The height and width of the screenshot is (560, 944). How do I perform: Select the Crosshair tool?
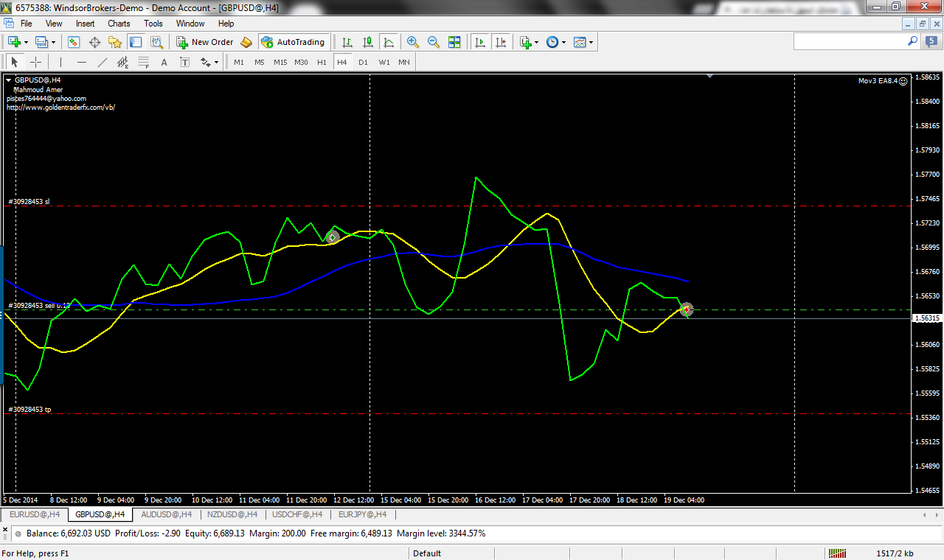35,62
